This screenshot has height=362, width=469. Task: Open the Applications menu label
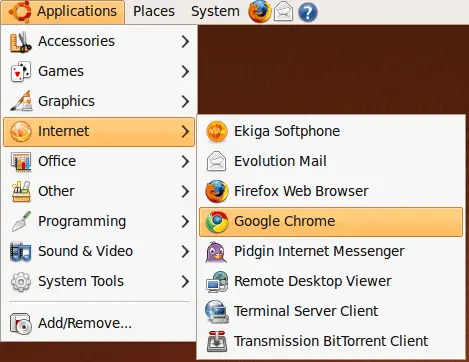point(77,12)
